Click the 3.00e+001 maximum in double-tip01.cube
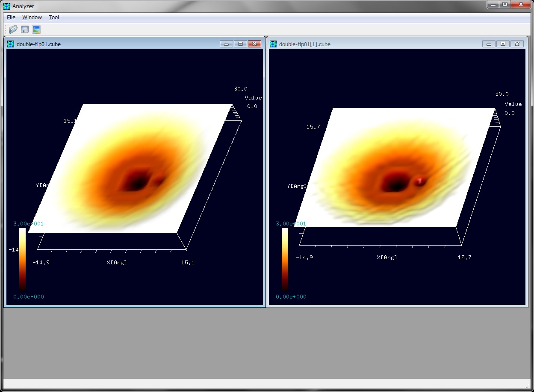Viewport: 534px width, 392px height. point(28,224)
